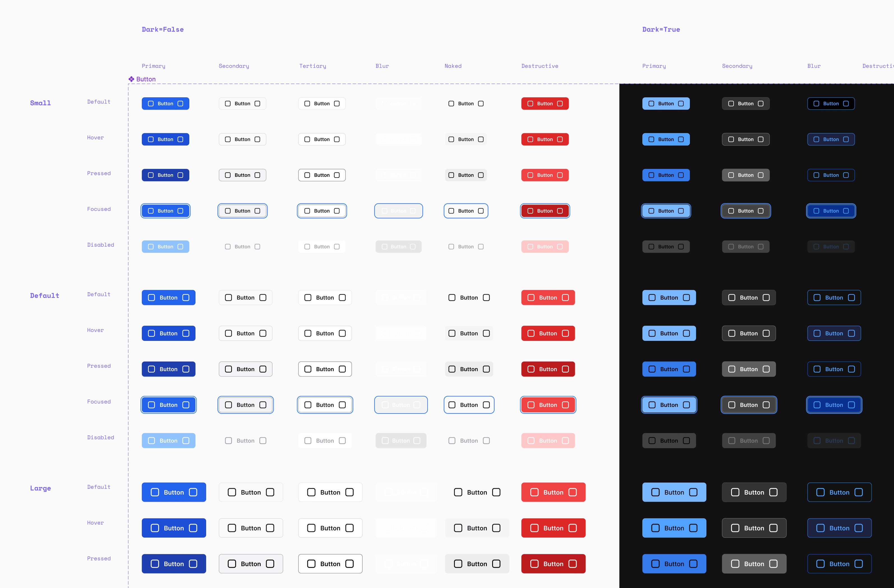Select the Dark=True heading label

coord(661,29)
